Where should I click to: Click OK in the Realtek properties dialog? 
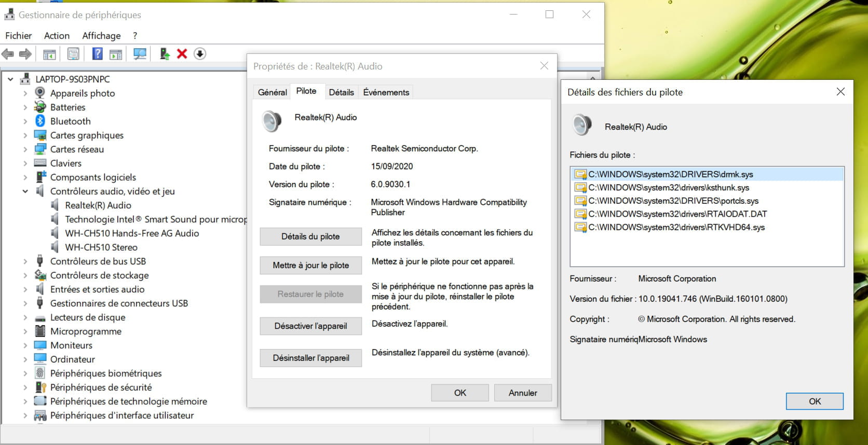coord(460,393)
